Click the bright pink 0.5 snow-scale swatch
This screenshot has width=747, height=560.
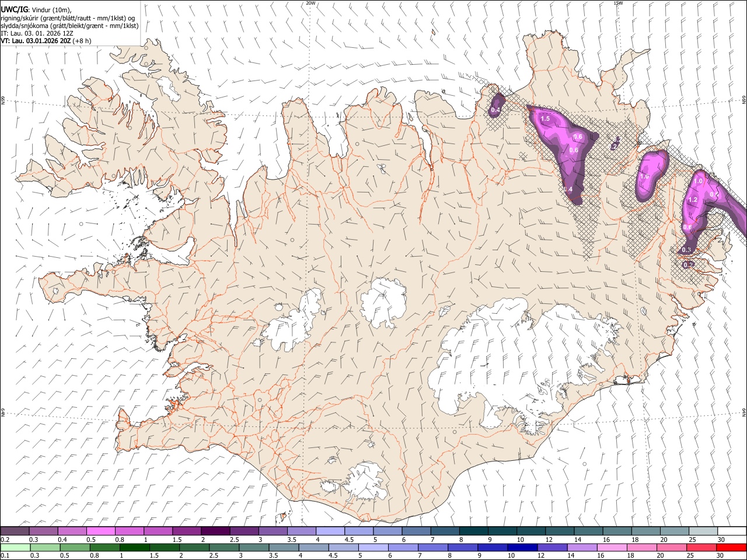[101, 531]
